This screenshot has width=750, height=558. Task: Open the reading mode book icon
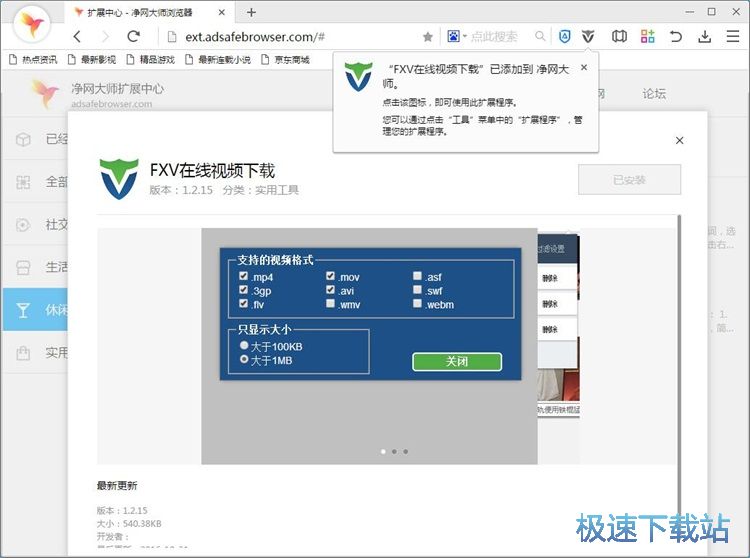(619, 36)
